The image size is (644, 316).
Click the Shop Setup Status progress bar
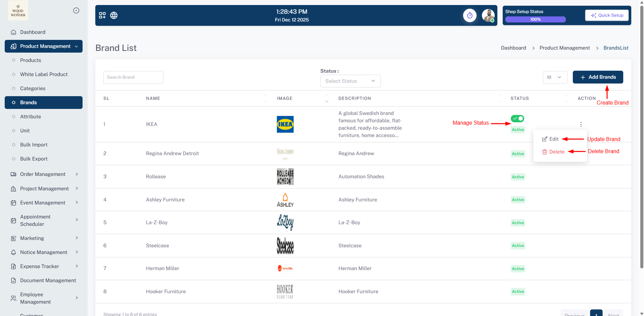pyautogui.click(x=535, y=19)
